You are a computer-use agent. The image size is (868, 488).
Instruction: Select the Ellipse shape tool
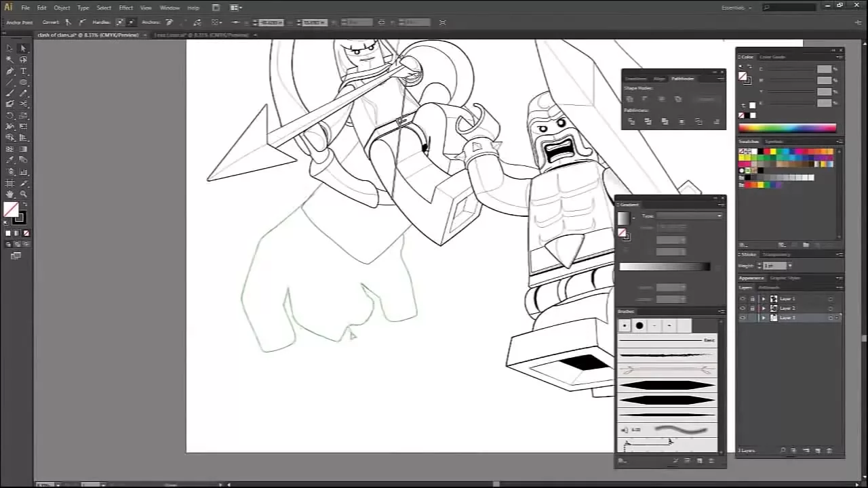point(23,81)
